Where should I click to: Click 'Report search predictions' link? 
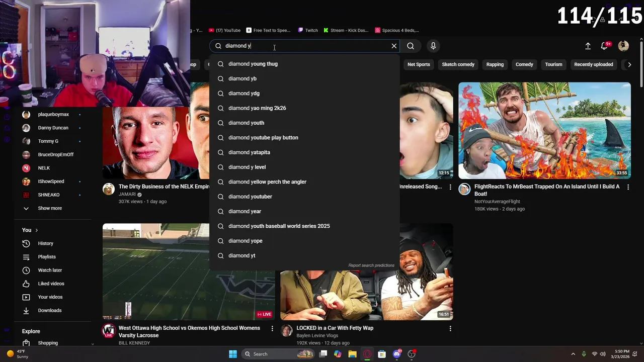click(371, 265)
